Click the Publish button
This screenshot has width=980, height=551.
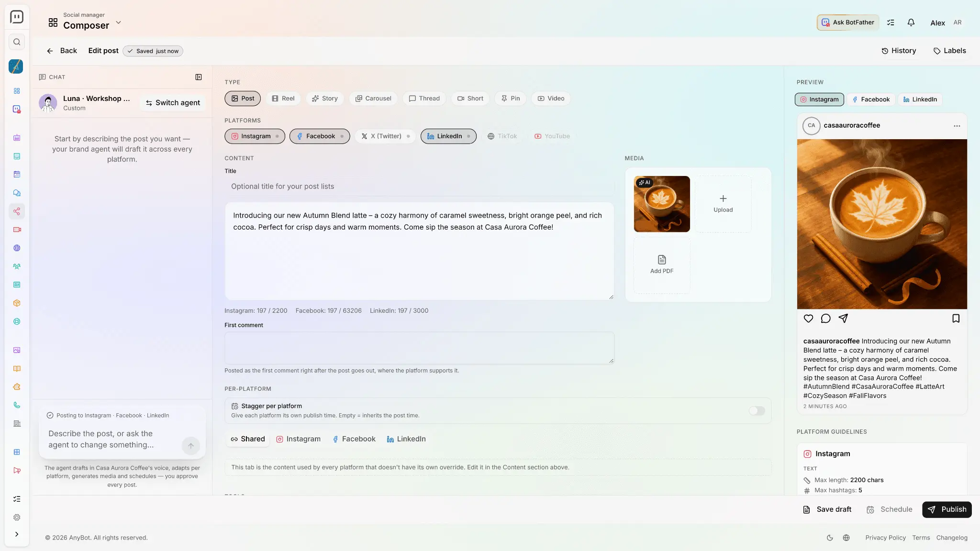pyautogui.click(x=947, y=509)
